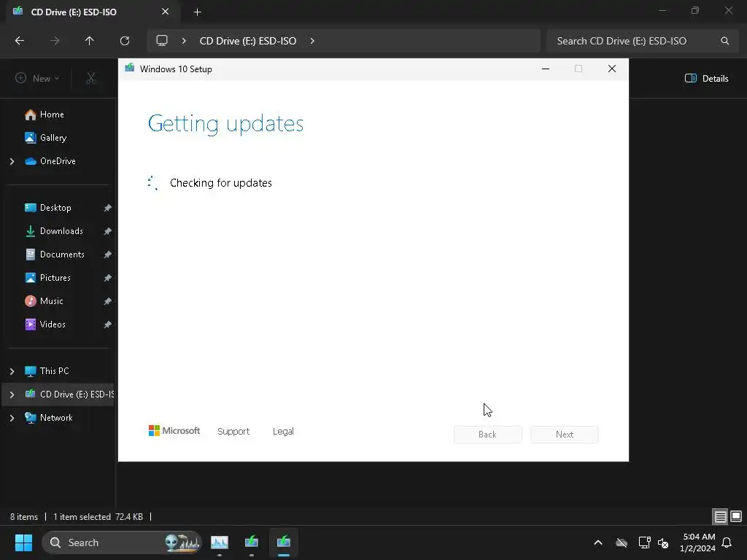Viewport: 747px width, 560px height.
Task: Click the This PC monitor icon in address bar
Action: click(162, 41)
